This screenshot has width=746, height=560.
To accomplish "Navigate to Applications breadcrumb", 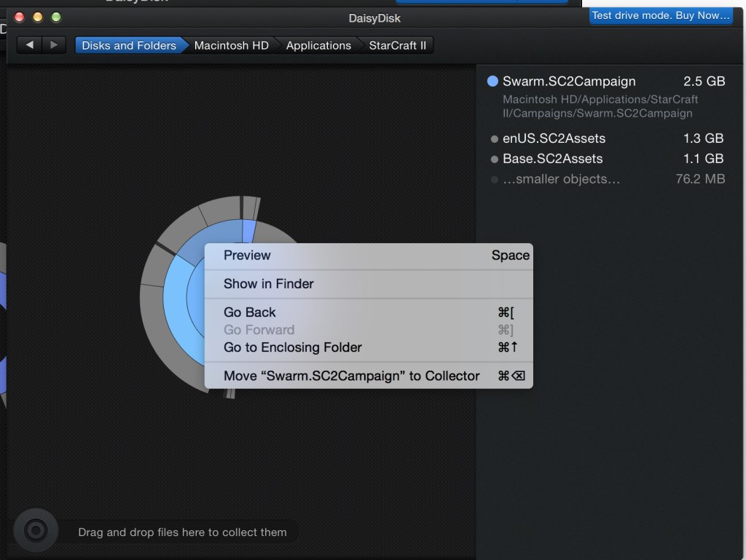I will tap(318, 45).
